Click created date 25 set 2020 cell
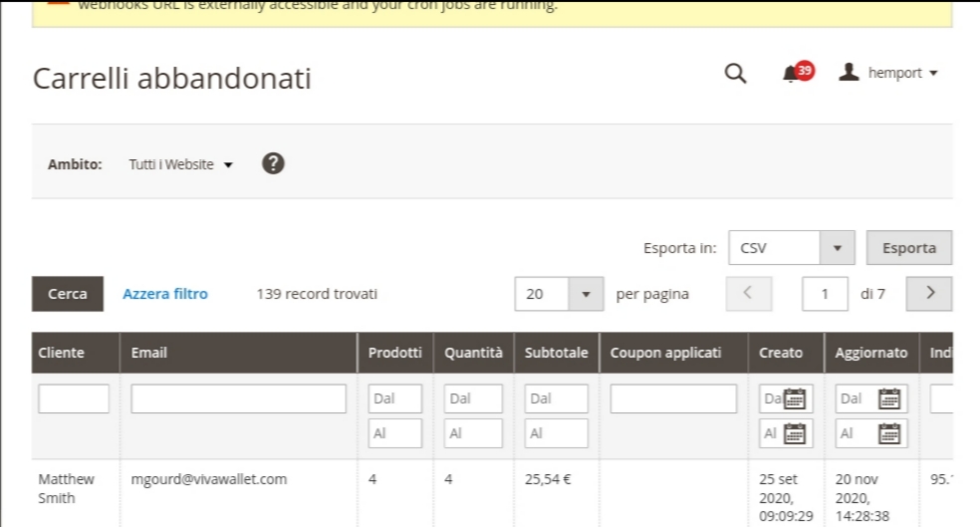 (x=786, y=498)
